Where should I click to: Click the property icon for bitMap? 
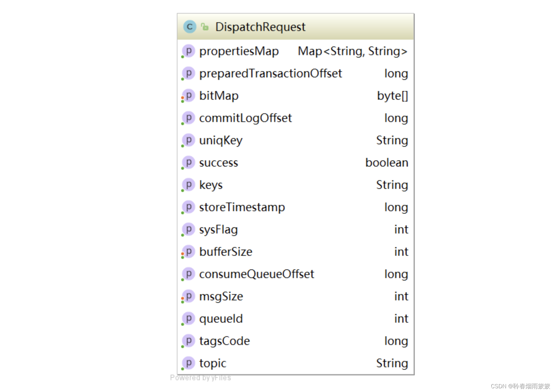tap(188, 96)
